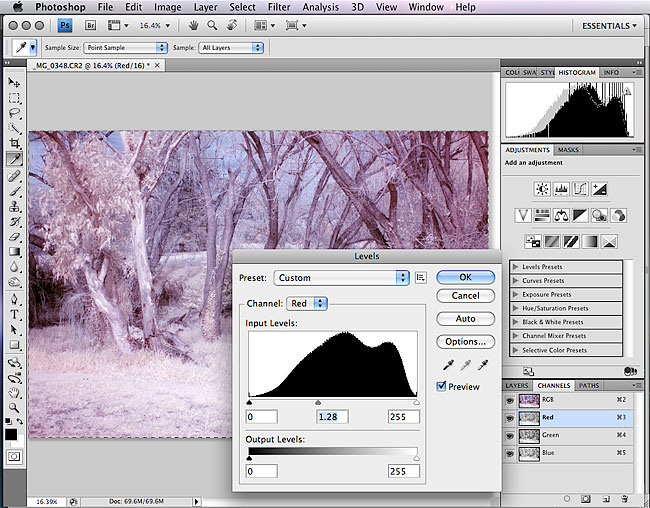Screen dimensions: 650x508
Task: Open the Channel dropdown showing Red
Action: tap(307, 304)
